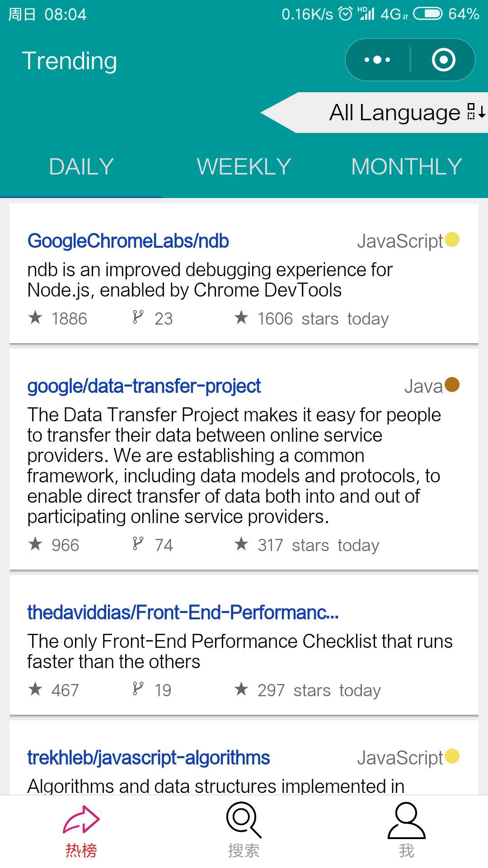Open the GoogleChromeLabs/ndb repository link
488x868 pixels.
tap(128, 241)
